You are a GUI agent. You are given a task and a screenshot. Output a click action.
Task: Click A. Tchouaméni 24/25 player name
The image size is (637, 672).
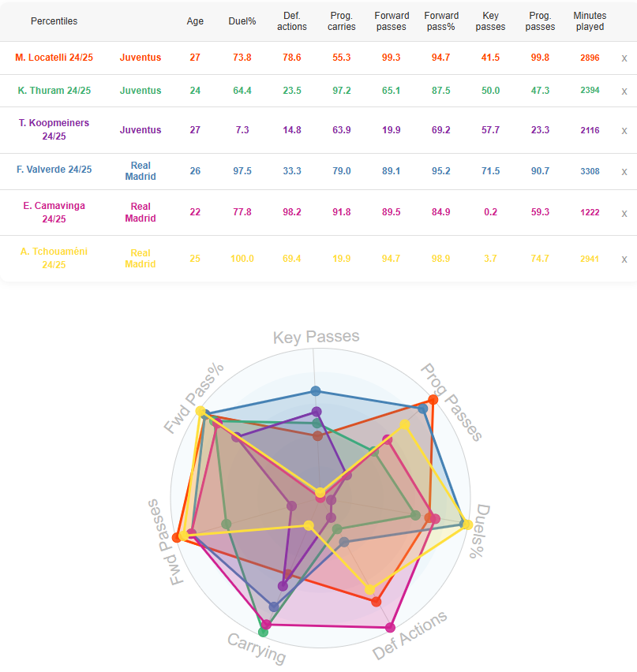point(54,258)
